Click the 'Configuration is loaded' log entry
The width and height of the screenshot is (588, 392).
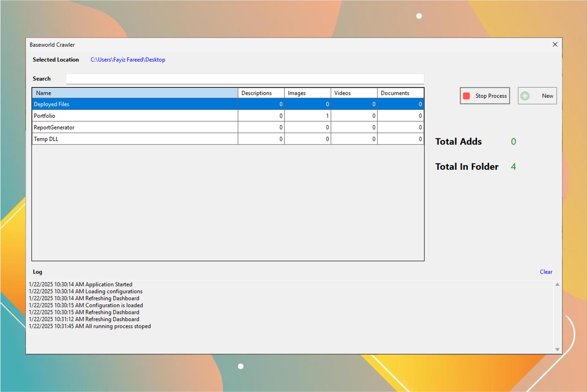[86, 305]
